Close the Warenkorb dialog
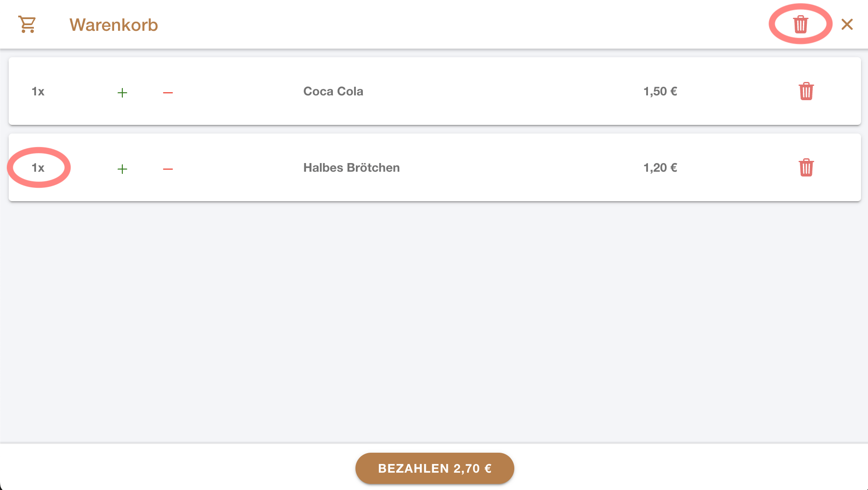The image size is (868, 490). (847, 24)
